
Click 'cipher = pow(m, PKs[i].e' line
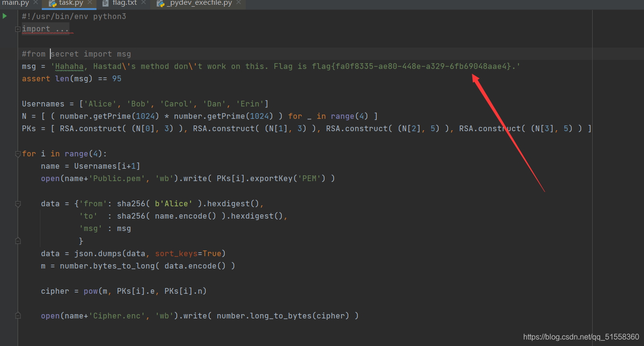(x=124, y=291)
